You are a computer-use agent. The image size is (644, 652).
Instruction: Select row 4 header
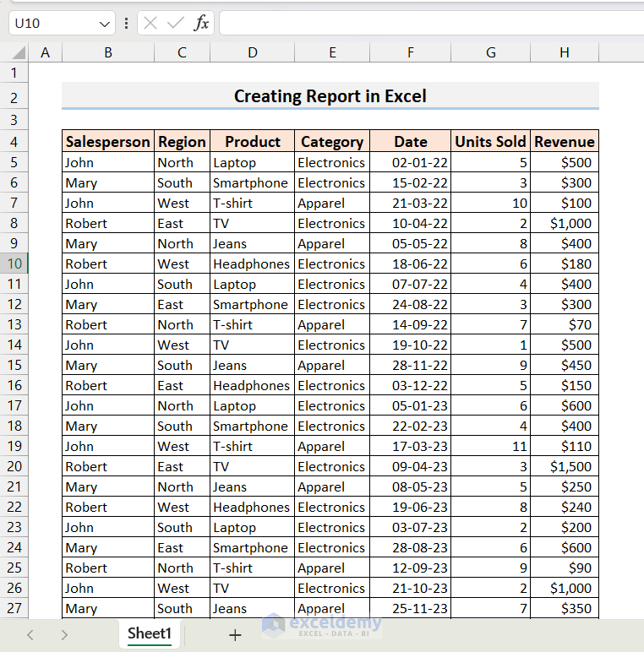14,142
